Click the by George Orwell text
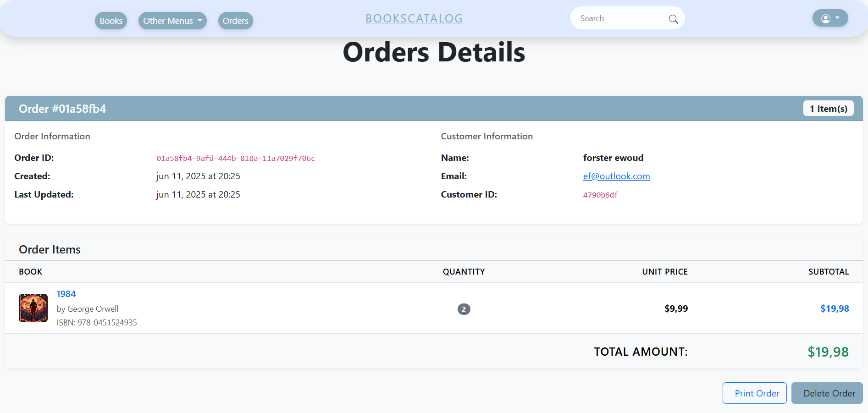Viewport: 868px width, 413px height. [88, 309]
